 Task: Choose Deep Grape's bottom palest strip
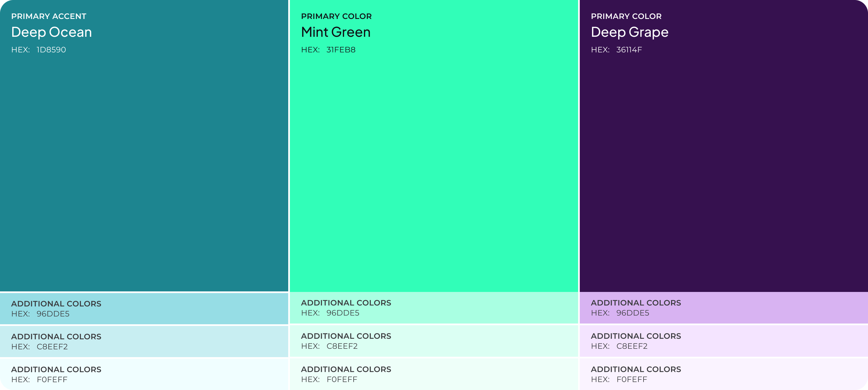coord(723,374)
